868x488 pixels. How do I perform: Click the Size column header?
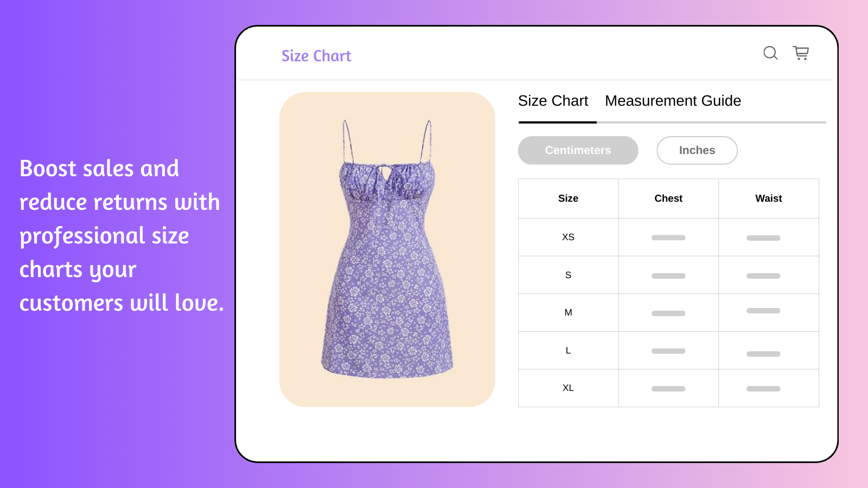(x=568, y=198)
